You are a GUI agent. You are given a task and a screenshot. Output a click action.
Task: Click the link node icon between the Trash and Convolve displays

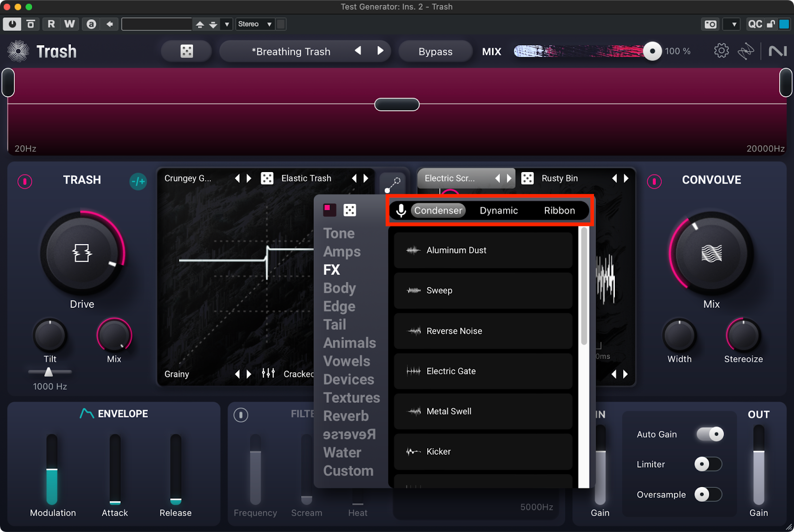393,184
